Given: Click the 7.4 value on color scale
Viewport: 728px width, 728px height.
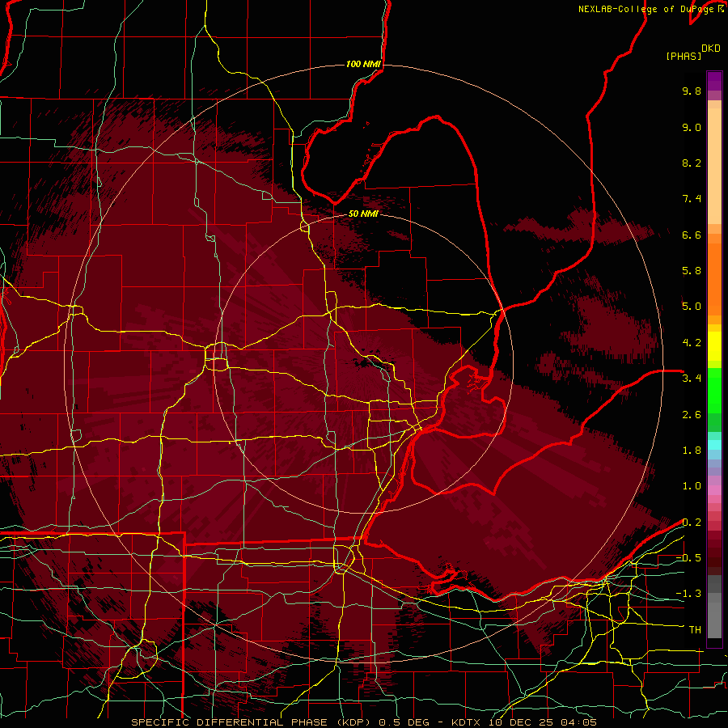Looking at the screenshot, I should [x=692, y=199].
